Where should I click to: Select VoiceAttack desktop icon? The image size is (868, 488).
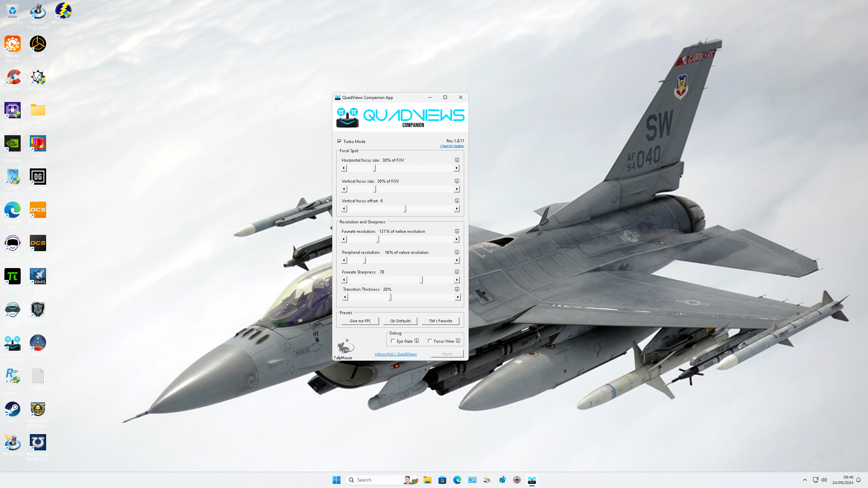[38, 80]
